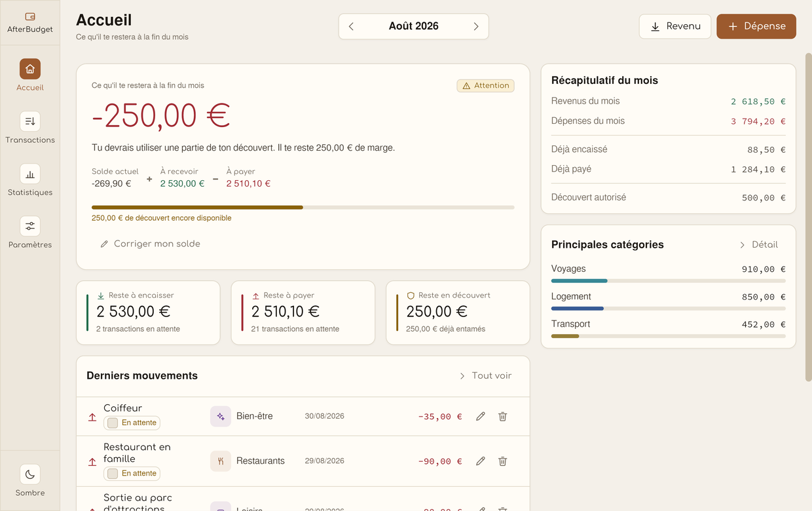Click the À payer 2 510,10 € amount
The height and width of the screenshot is (511, 812).
(248, 183)
